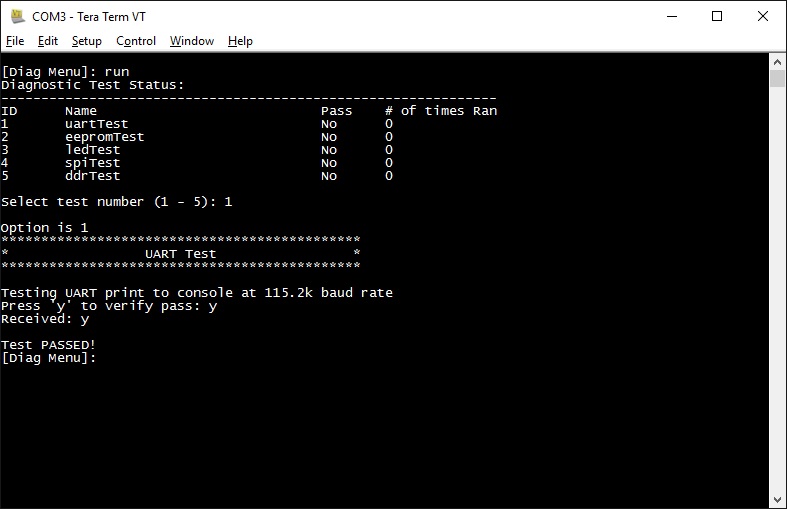Open the Help menu
This screenshot has width=787, height=509.
(240, 41)
